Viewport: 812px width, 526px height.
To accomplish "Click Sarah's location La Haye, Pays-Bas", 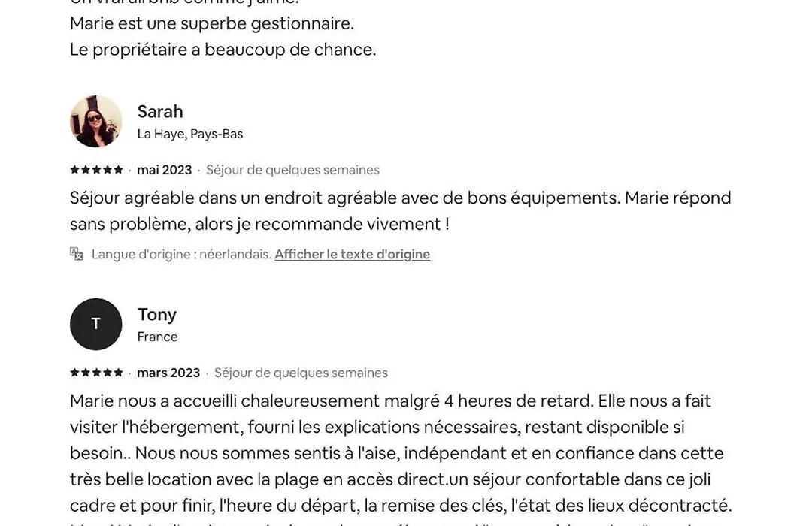I will pos(190,134).
